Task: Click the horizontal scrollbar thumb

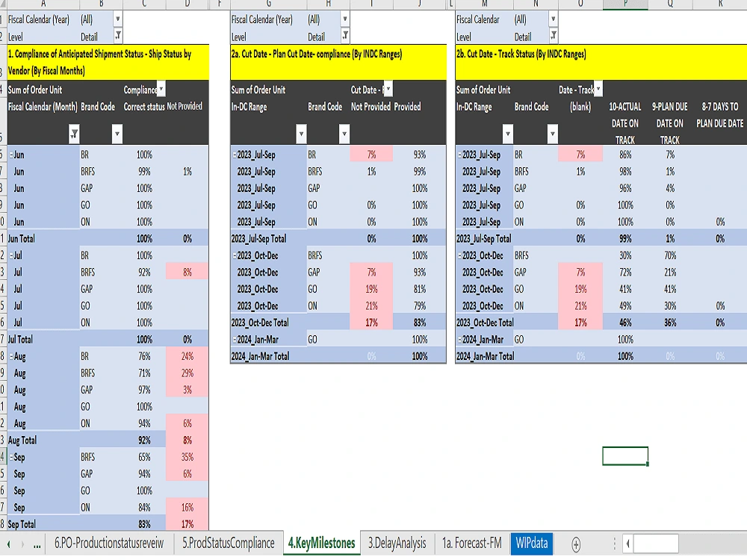Action: coord(656,544)
